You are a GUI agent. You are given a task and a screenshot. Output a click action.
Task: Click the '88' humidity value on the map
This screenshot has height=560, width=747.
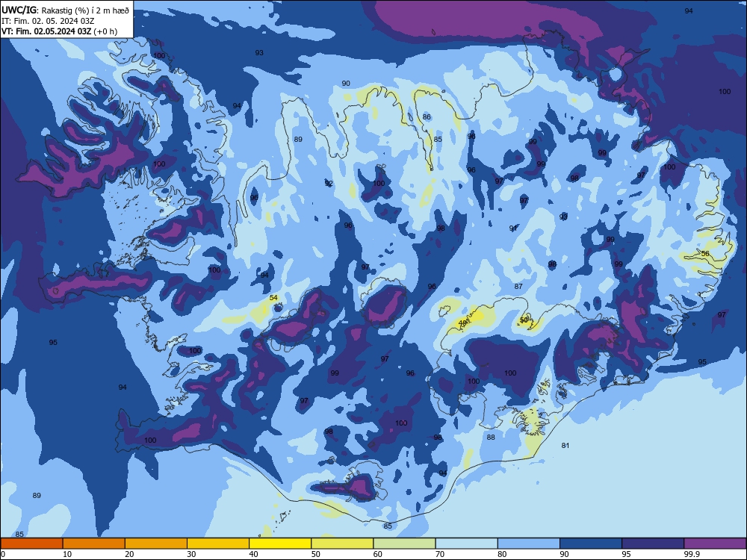491,437
